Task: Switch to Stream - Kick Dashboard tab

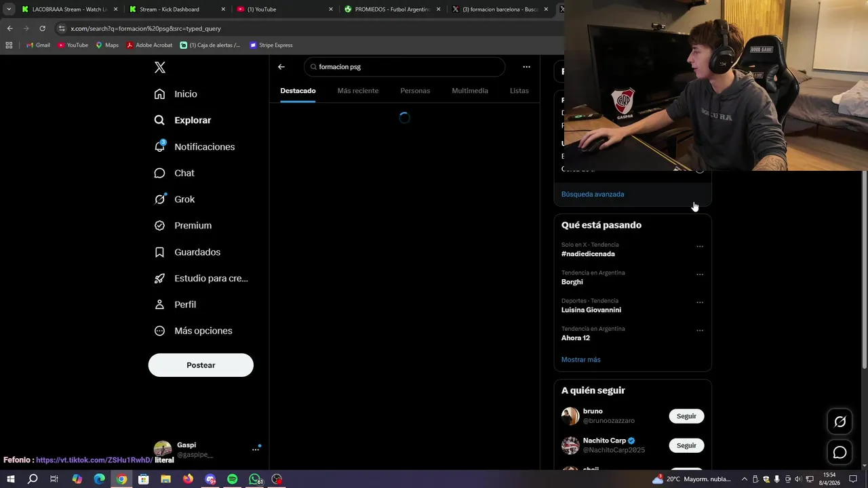Action: tap(178, 9)
